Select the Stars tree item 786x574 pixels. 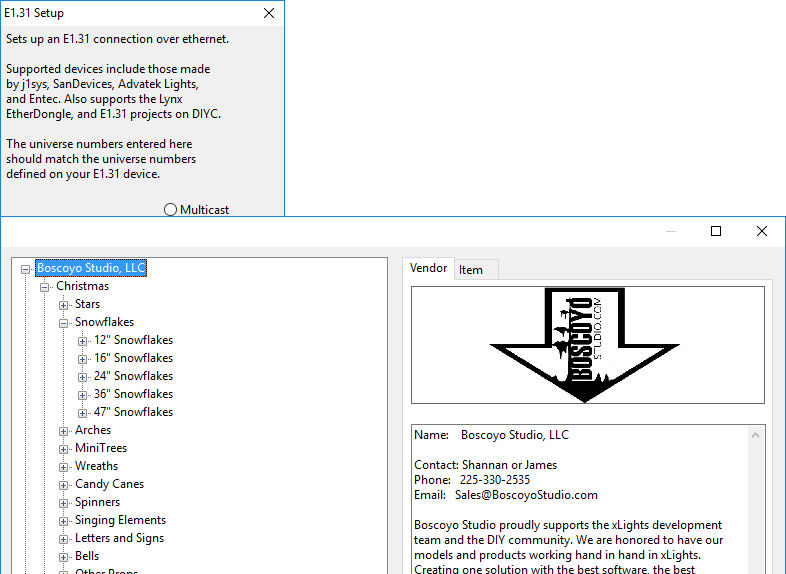click(x=87, y=304)
